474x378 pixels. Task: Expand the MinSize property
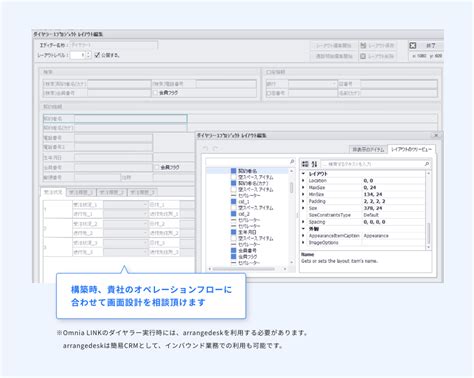click(303, 194)
